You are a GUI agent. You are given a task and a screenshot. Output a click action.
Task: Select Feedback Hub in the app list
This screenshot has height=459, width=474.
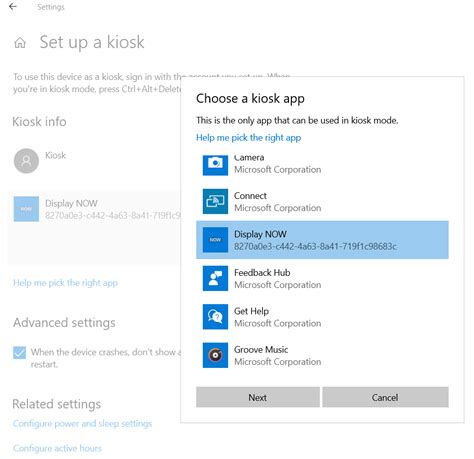click(322, 278)
